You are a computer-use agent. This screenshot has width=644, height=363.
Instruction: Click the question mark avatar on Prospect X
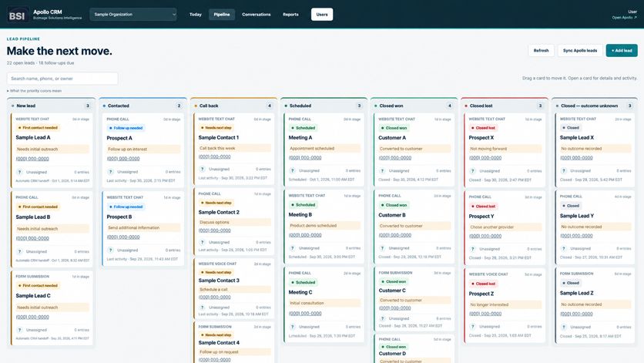pyautogui.click(x=473, y=171)
